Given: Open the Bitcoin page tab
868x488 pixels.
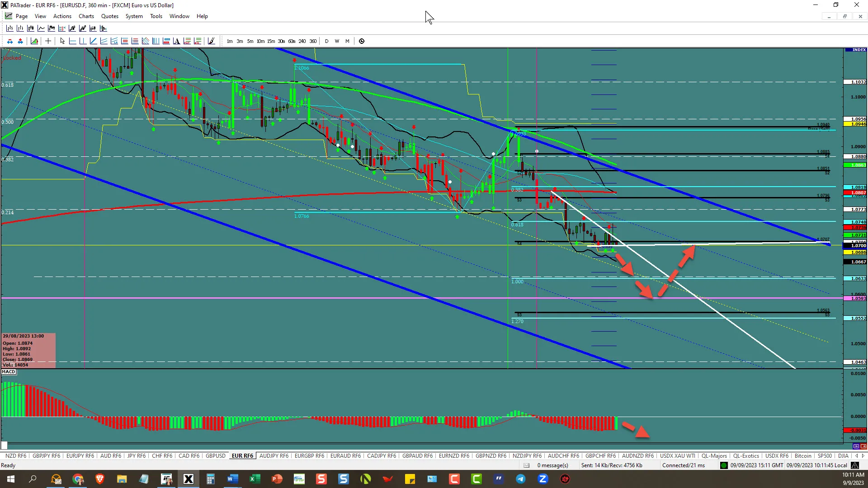Looking at the screenshot, I should pos(803,456).
